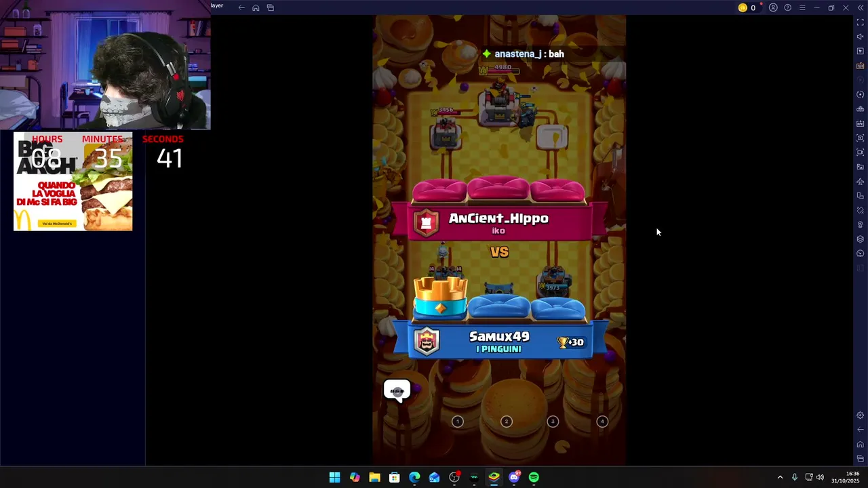This screenshot has height=488, width=868.
Task: Open the BlueStacks hamburger menu
Action: pos(802,7)
